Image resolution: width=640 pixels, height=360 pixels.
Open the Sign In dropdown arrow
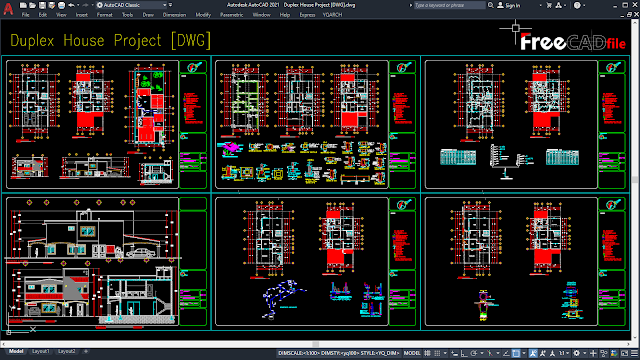tap(540, 5)
